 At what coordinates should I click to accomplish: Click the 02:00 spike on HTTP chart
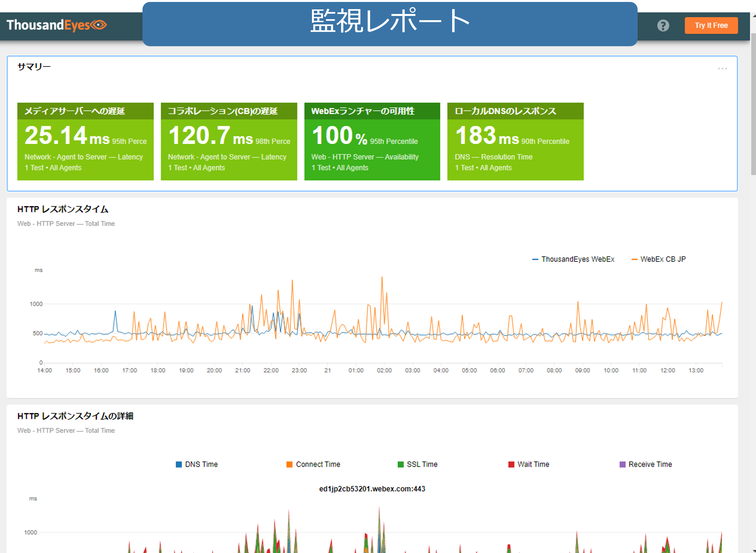pyautogui.click(x=382, y=278)
